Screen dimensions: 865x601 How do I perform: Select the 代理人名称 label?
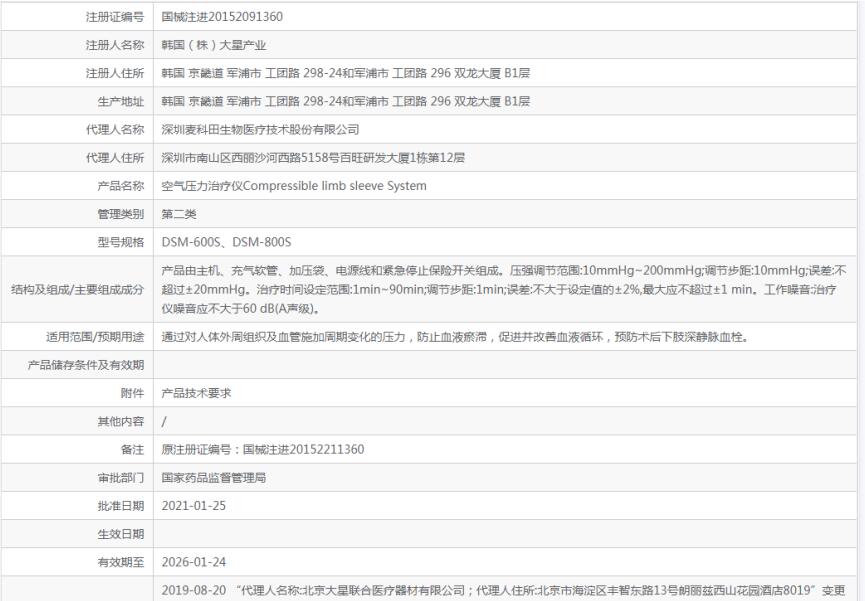[x=115, y=129]
